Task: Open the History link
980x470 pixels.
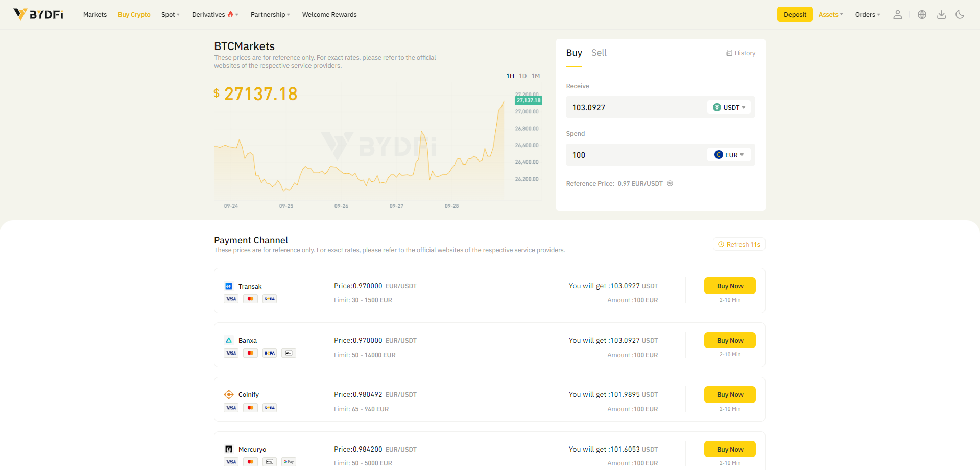Action: coord(741,53)
